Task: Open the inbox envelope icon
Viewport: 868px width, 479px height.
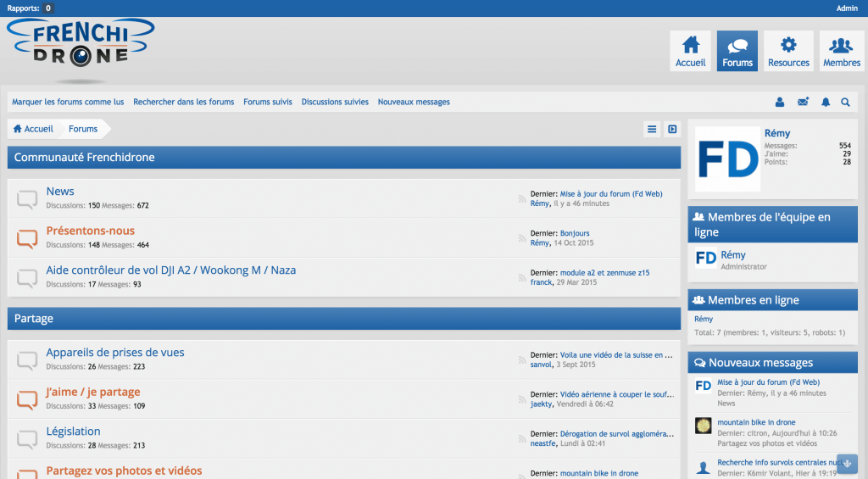Action: [x=803, y=103]
